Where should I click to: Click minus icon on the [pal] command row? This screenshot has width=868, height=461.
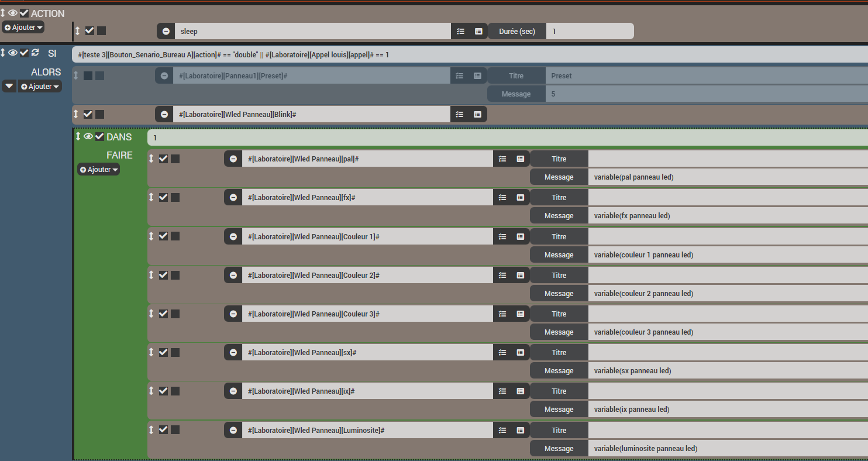[x=233, y=159]
